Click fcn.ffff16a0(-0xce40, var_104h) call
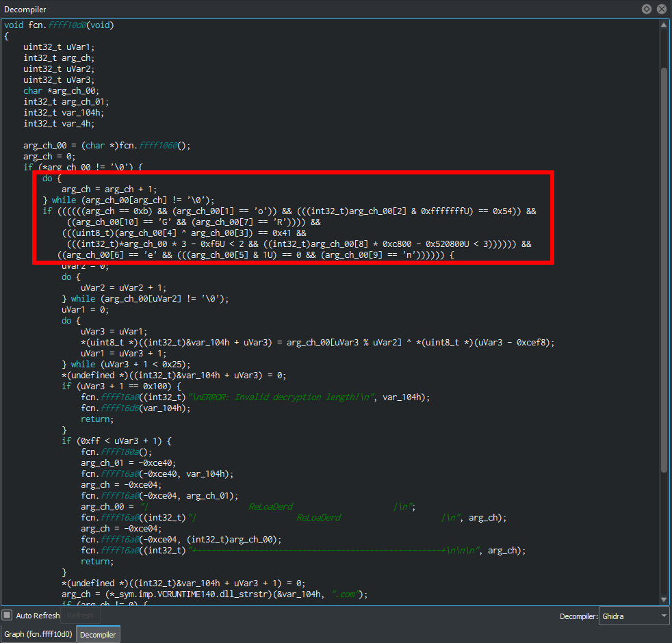The height and width of the screenshot is (643, 672). pos(157,473)
